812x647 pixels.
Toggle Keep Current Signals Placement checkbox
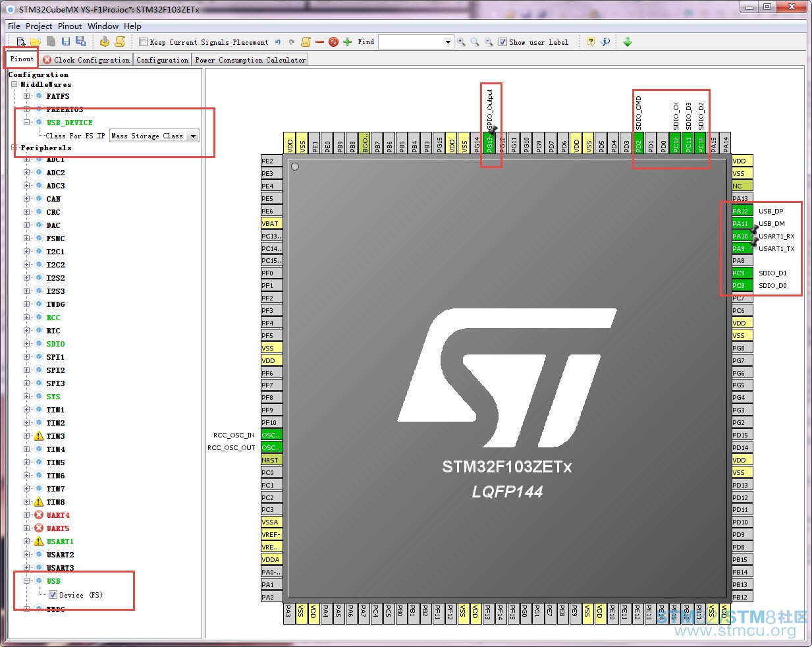(143, 42)
